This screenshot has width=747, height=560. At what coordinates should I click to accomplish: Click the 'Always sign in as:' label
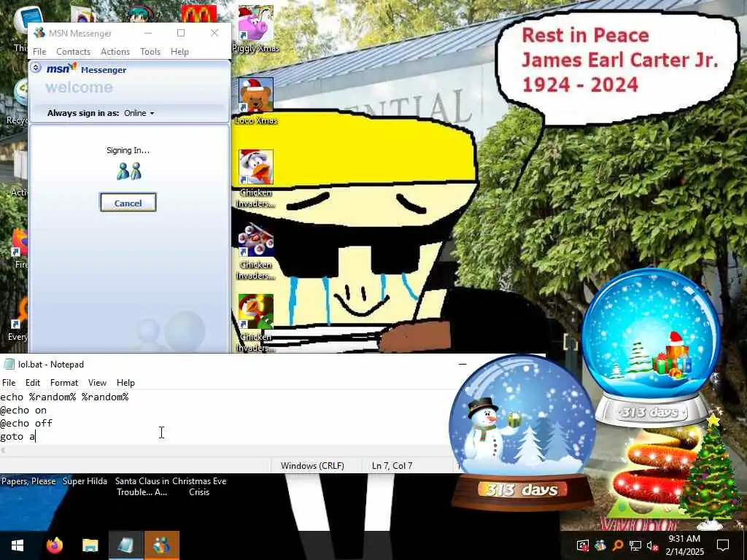83,113
